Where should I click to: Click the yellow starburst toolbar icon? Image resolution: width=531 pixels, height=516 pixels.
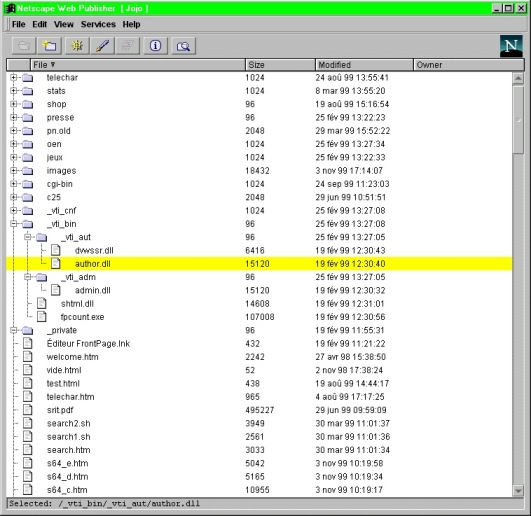[x=78, y=46]
